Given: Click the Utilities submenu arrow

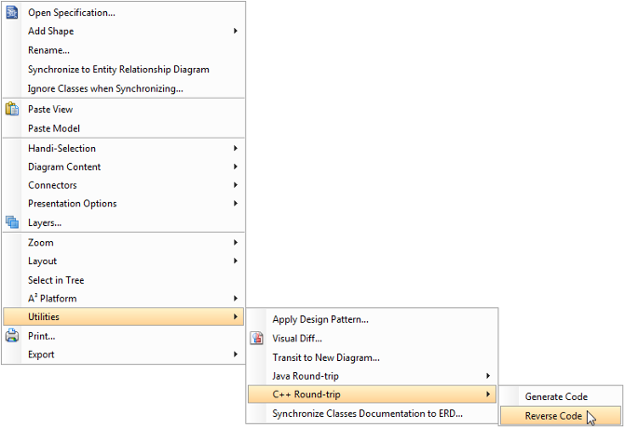Looking at the screenshot, I should click(236, 316).
